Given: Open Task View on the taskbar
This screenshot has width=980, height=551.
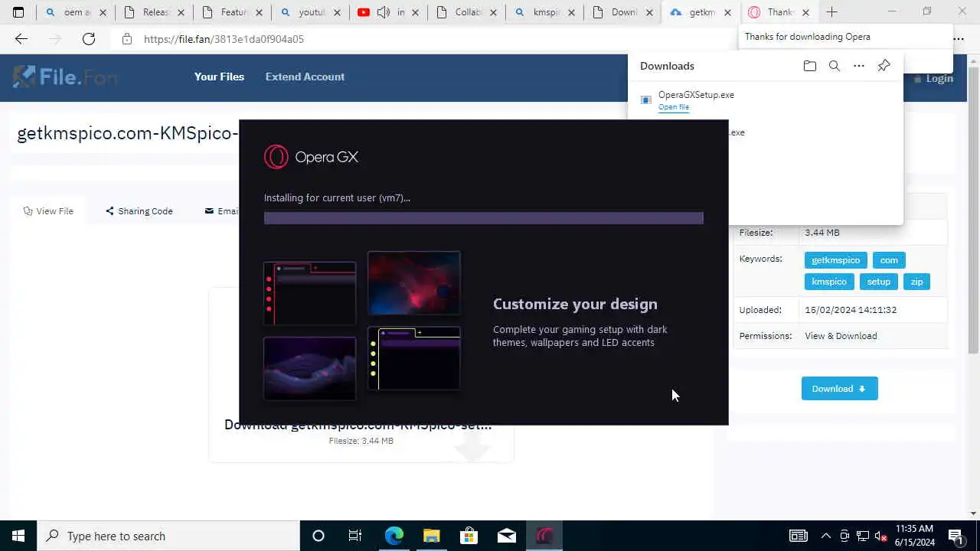Looking at the screenshot, I should point(355,536).
